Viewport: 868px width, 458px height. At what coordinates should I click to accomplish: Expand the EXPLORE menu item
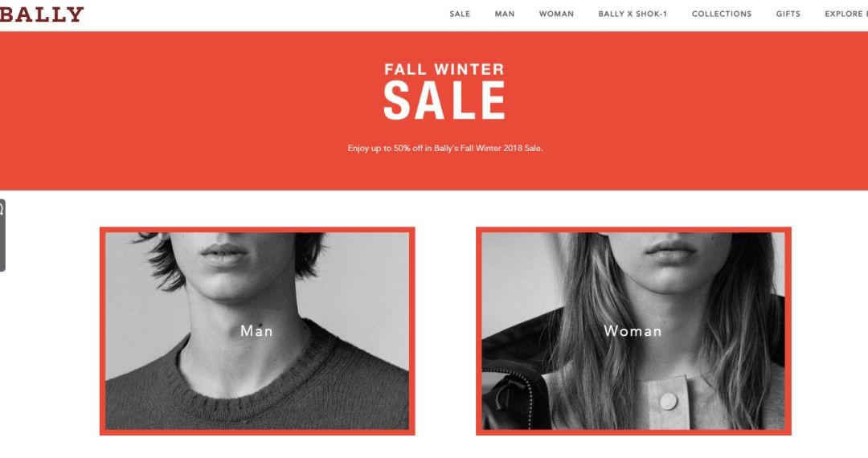845,14
